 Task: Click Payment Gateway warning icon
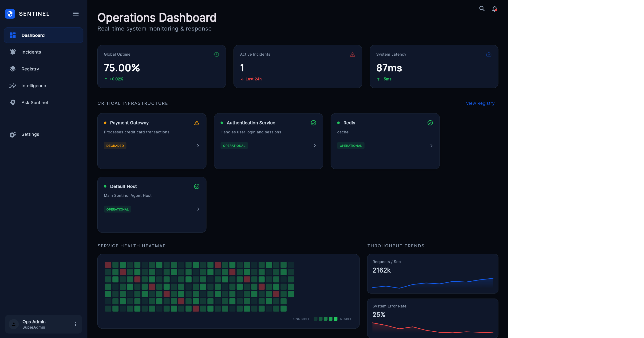[x=197, y=123]
